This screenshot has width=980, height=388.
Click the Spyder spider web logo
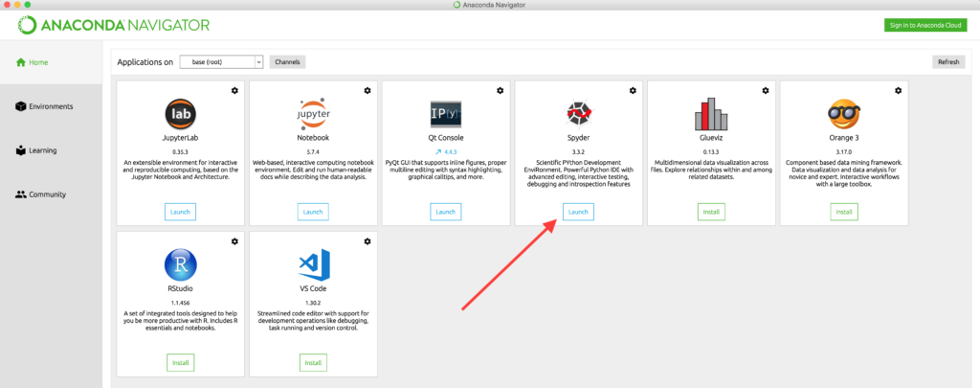(x=578, y=114)
